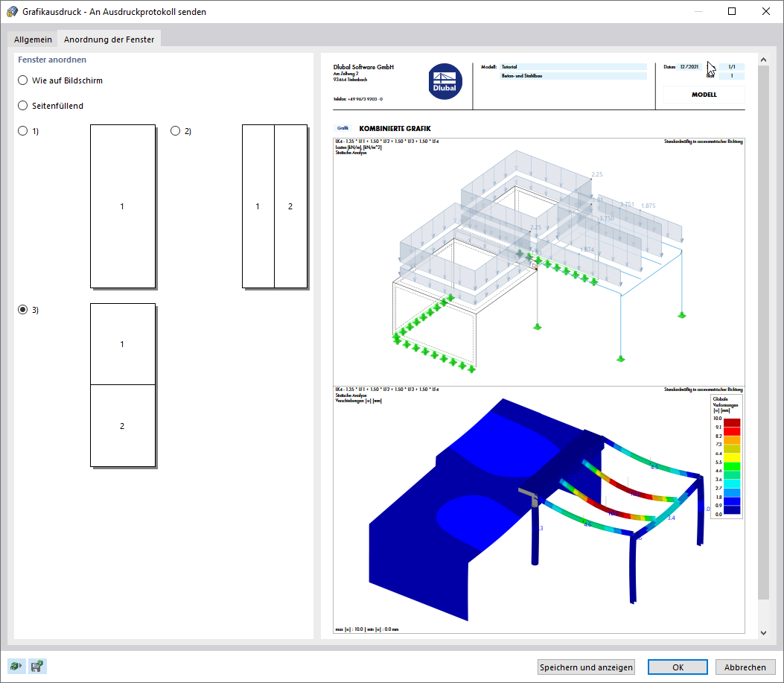Click the 'Beton- und Stahlbau' model description field

point(573,76)
